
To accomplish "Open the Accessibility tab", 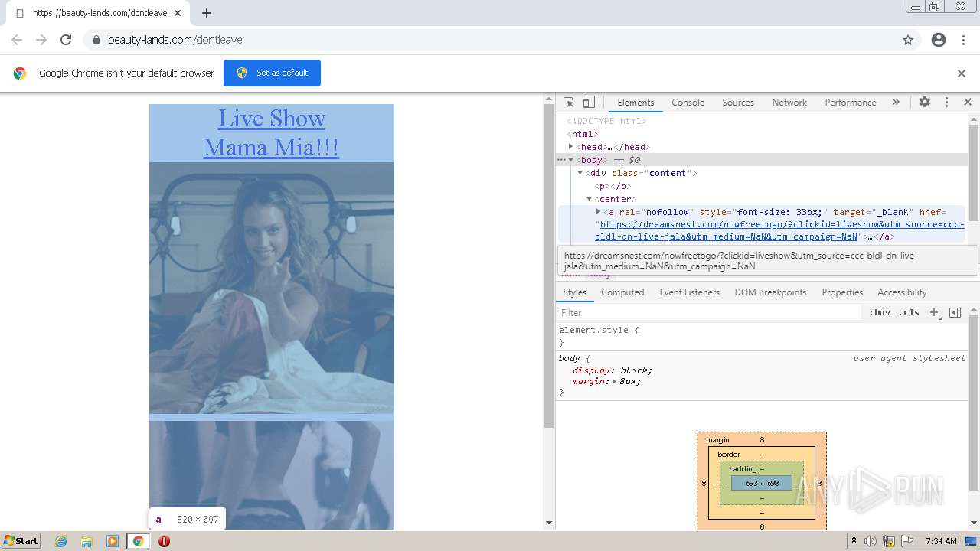I will [902, 292].
